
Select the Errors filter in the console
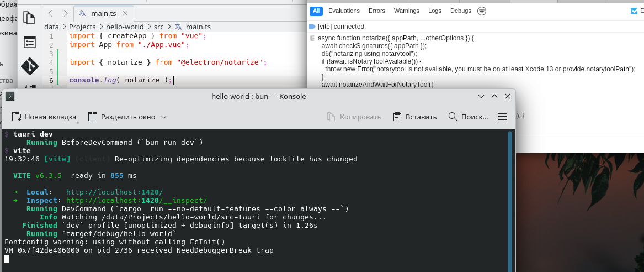(377, 11)
